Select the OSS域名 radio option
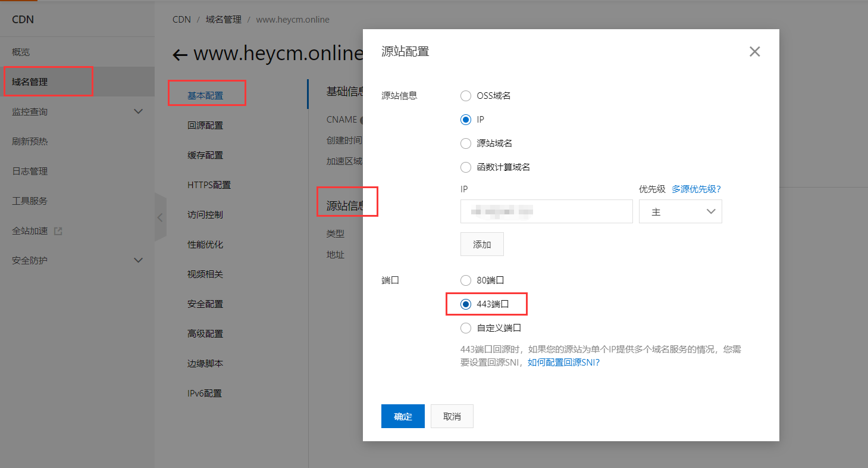 coord(466,96)
